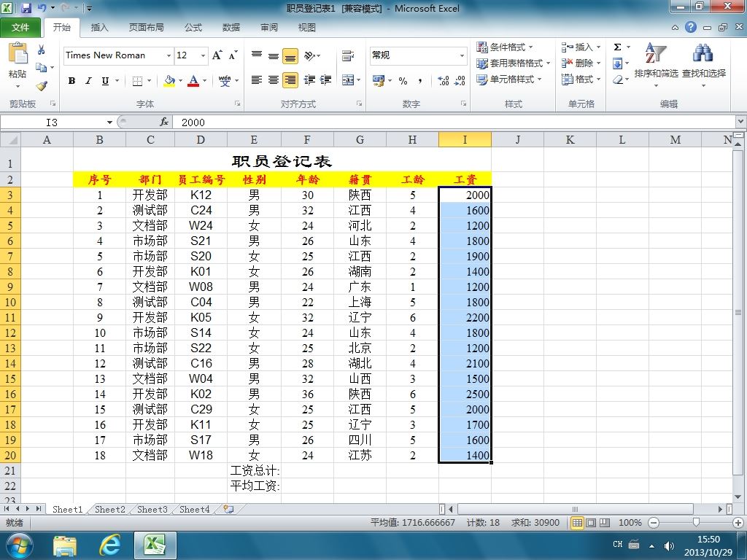Toggle top vertical alignment
Image resolution: width=747 pixels, height=560 pixels.
tap(257, 55)
